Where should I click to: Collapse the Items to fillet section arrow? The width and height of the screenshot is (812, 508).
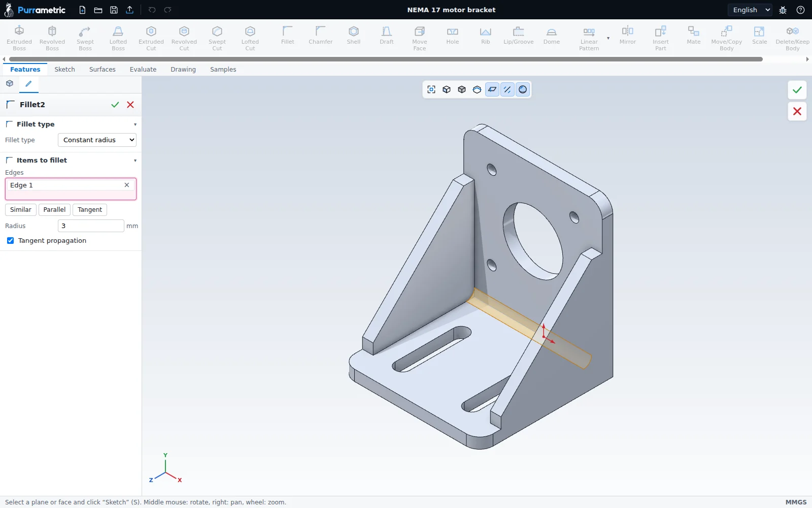point(135,161)
